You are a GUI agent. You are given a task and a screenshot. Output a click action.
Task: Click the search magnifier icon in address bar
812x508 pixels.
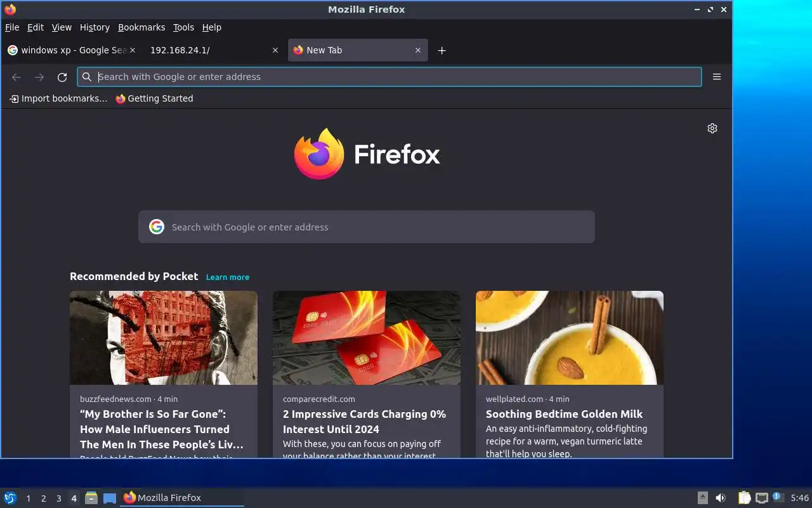click(x=88, y=77)
